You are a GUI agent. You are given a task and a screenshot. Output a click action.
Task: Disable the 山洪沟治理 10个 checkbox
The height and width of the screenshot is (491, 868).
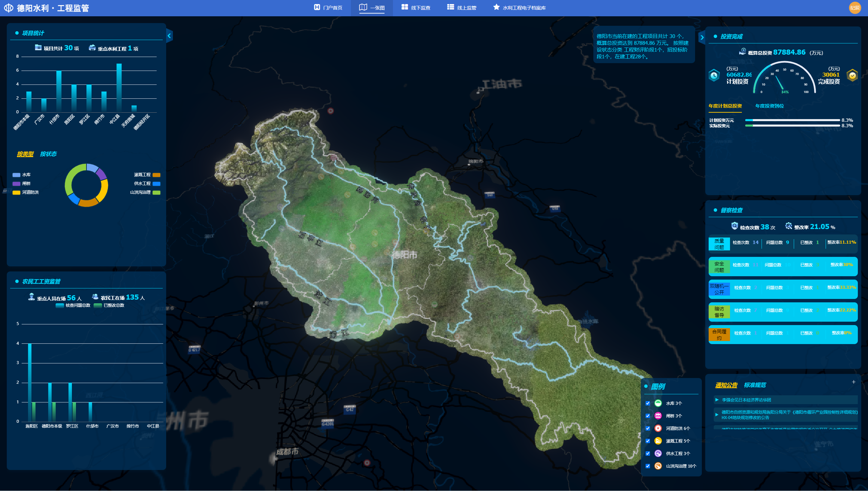[648, 466]
